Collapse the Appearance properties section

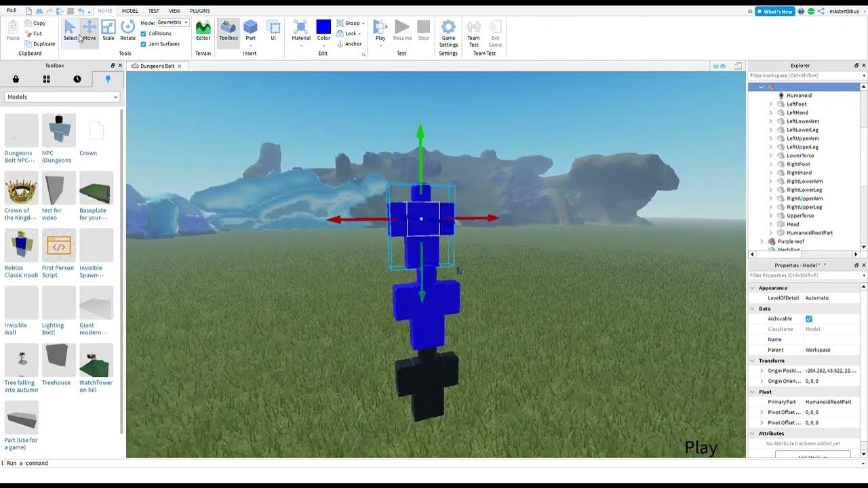click(x=752, y=288)
